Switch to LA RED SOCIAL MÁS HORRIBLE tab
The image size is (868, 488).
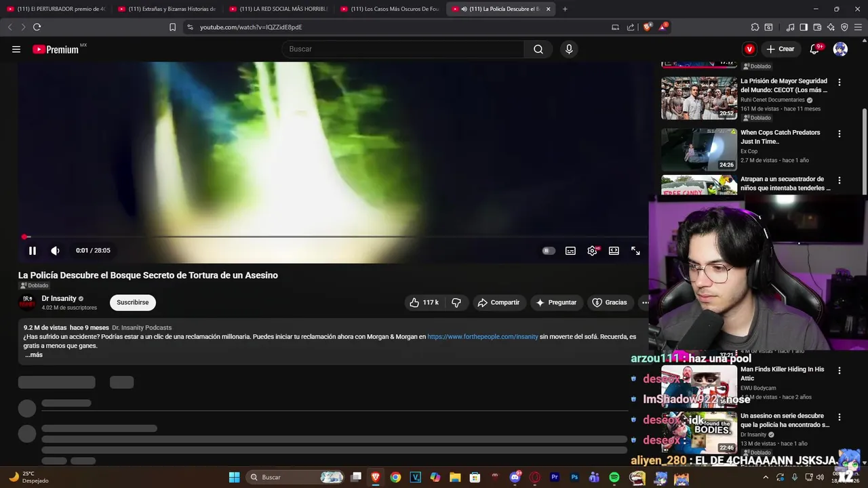coord(279,9)
